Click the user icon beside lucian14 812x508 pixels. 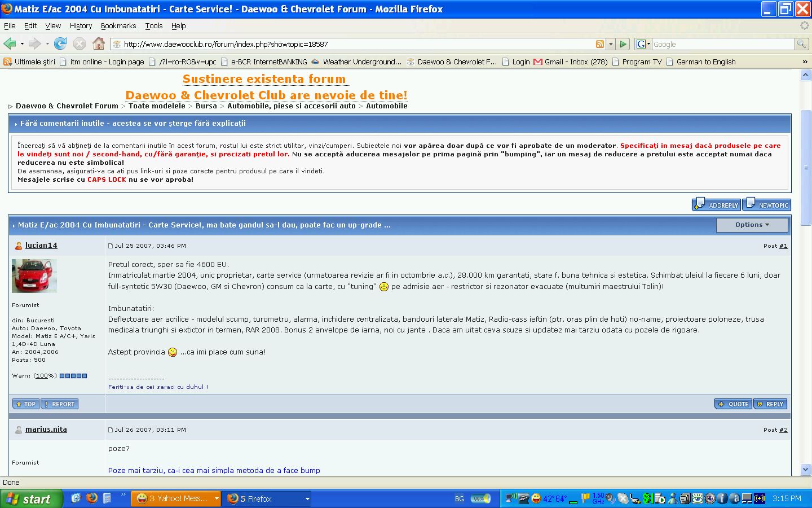point(19,246)
